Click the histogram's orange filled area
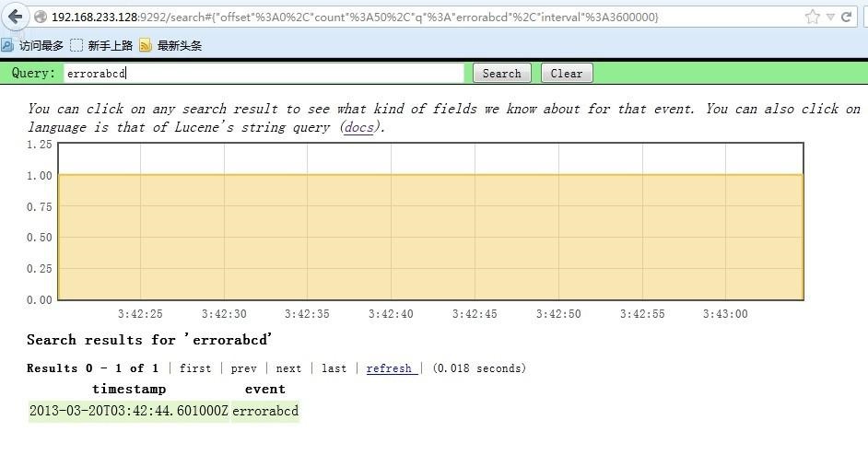 pyautogui.click(x=430, y=238)
